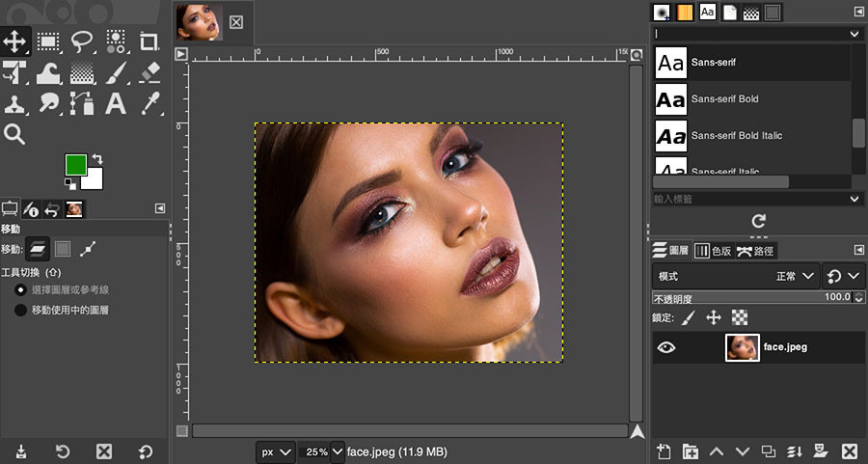Toggle lock position and size

tap(714, 317)
